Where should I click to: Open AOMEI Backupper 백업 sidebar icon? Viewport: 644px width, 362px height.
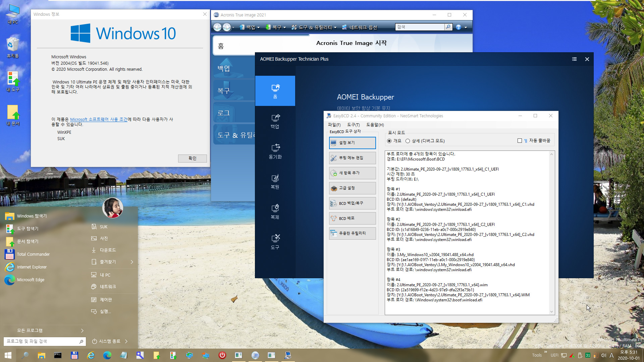275,121
